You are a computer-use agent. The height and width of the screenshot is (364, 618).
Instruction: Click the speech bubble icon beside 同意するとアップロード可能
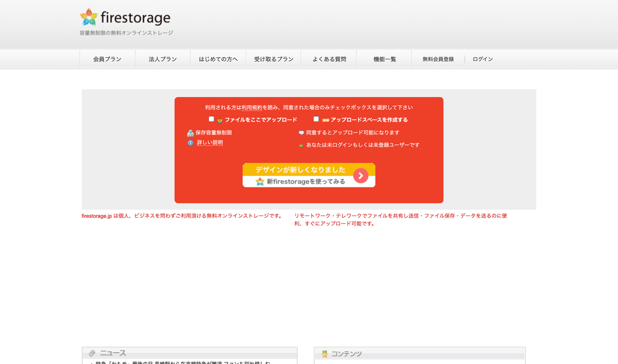(x=301, y=133)
